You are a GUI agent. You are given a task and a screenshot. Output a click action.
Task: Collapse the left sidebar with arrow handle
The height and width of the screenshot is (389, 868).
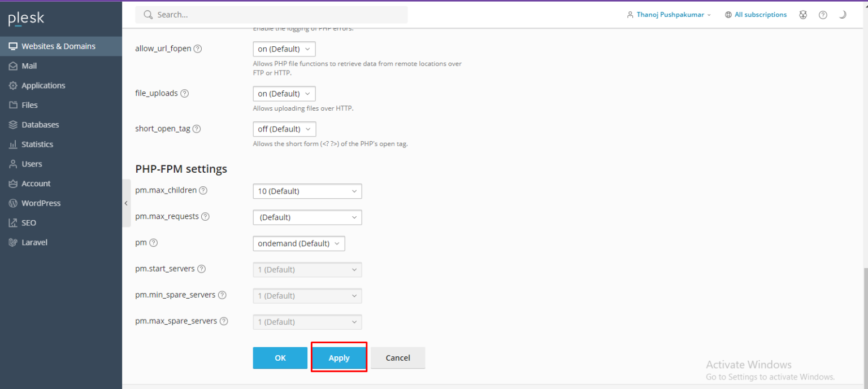(x=126, y=203)
